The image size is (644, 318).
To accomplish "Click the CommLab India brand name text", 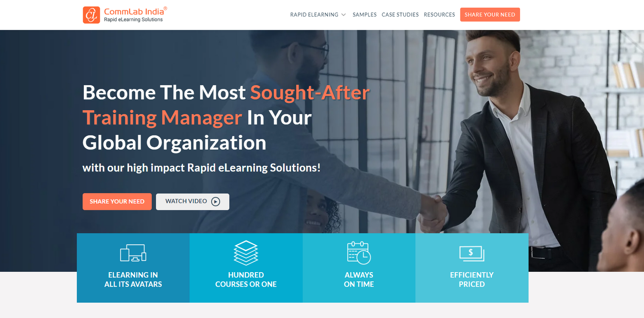I will pyautogui.click(x=134, y=12).
